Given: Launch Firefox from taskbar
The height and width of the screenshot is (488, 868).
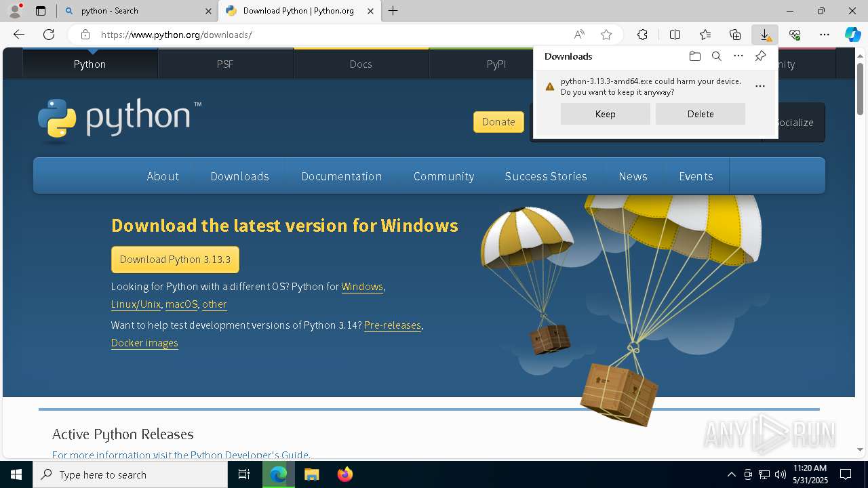Looking at the screenshot, I should click(x=345, y=474).
